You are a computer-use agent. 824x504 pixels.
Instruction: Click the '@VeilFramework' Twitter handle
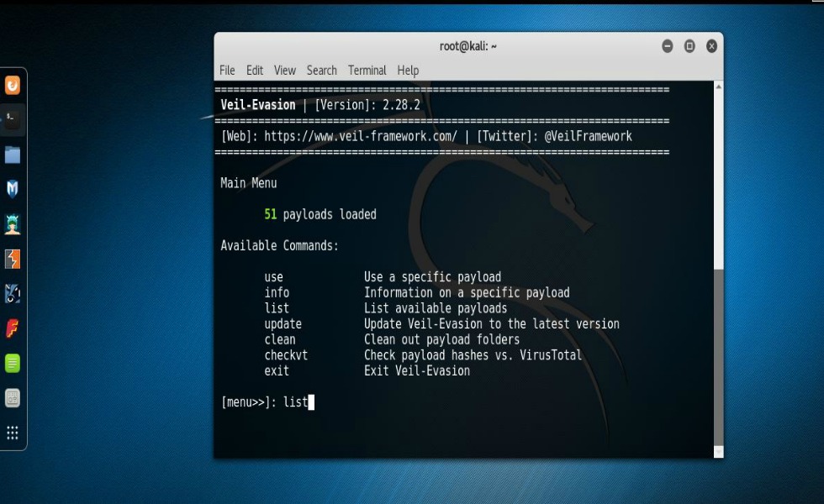point(588,136)
